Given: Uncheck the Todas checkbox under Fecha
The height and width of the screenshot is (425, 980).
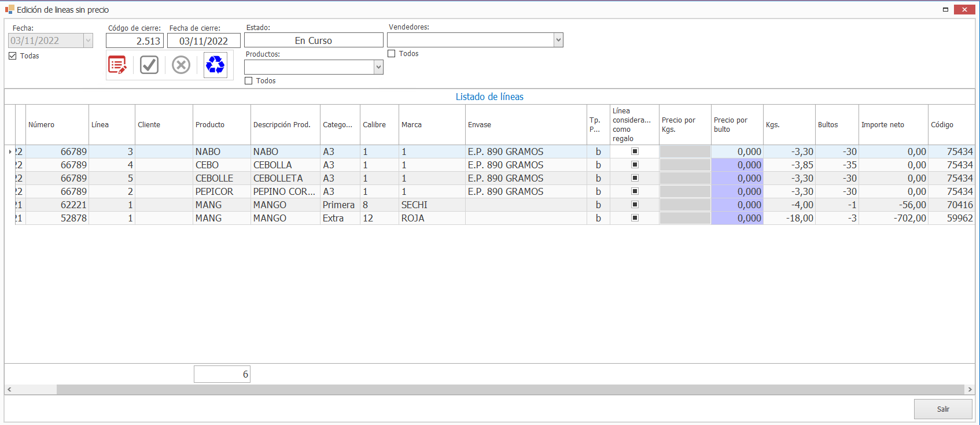Looking at the screenshot, I should tap(13, 56).
